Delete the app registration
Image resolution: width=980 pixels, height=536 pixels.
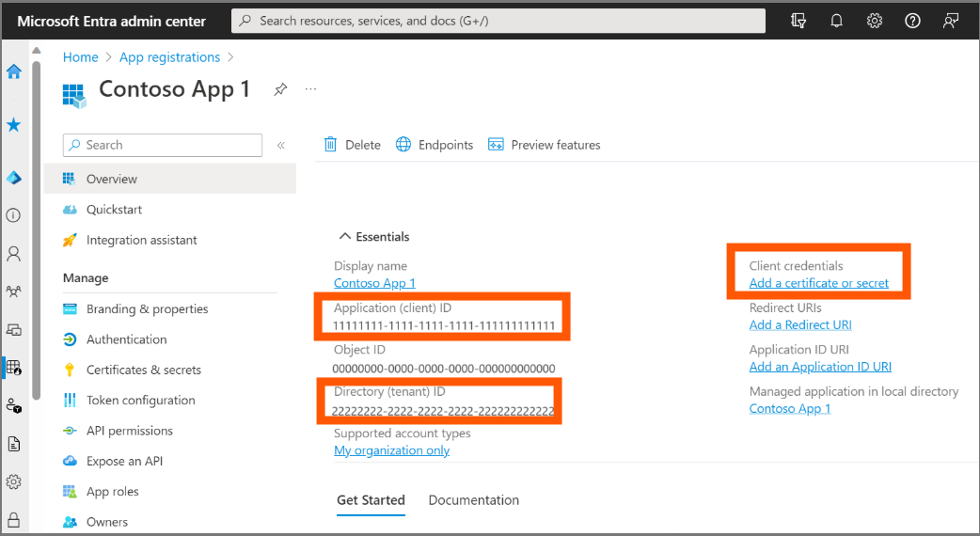pyautogui.click(x=353, y=145)
